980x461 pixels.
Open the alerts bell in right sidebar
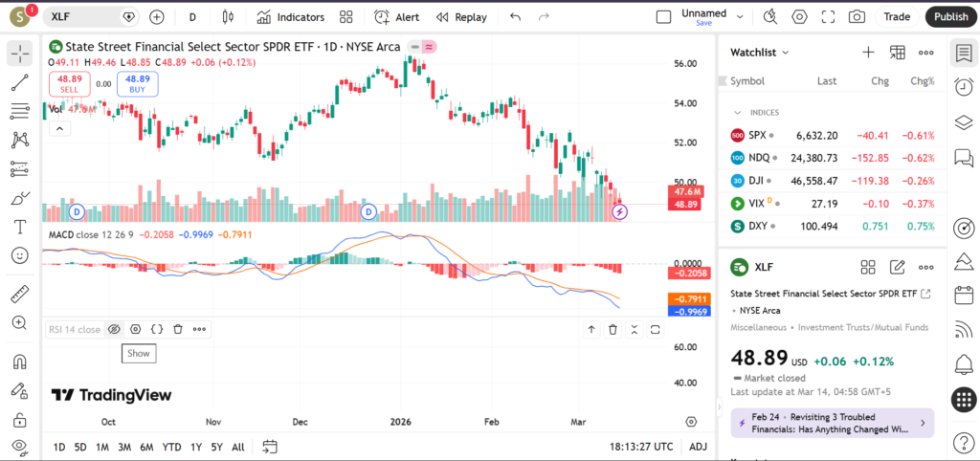[964, 363]
